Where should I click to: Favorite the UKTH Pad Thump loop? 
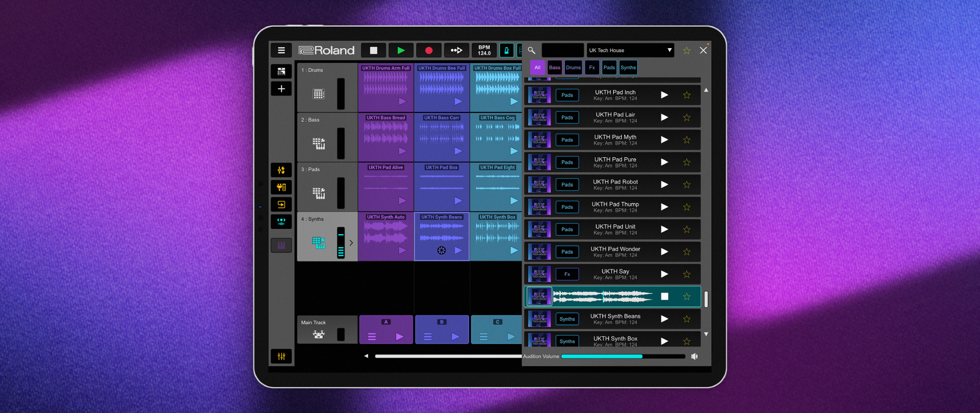click(x=687, y=207)
